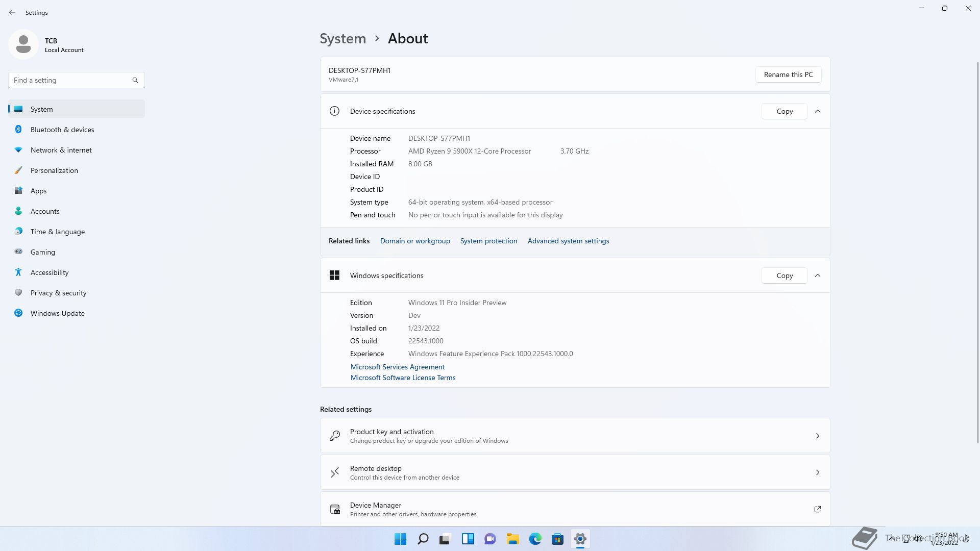Copy the Device specifications
980x551 pixels.
coord(785,111)
